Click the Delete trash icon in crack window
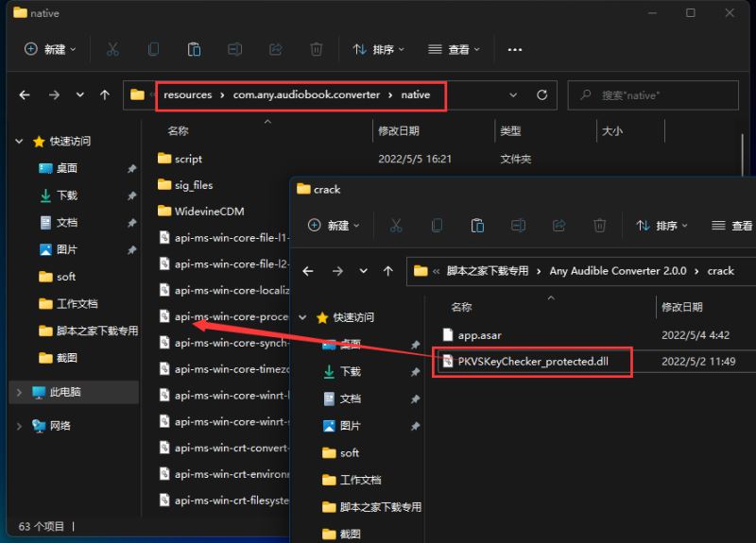756x543 pixels. [x=600, y=226]
